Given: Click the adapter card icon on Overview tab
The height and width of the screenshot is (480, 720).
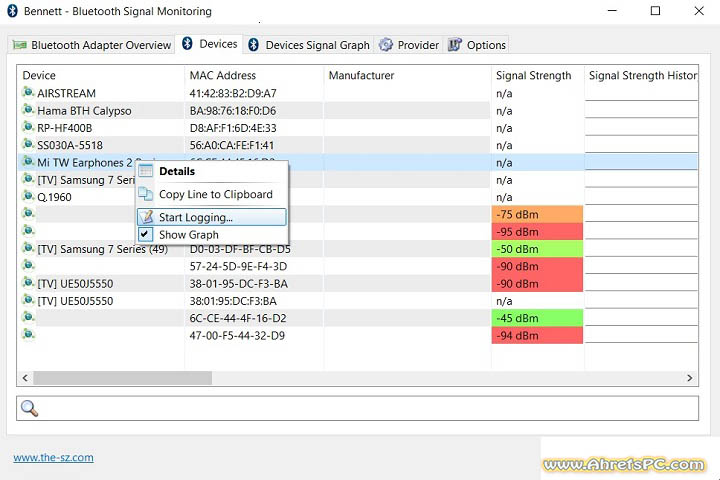Looking at the screenshot, I should tap(19, 45).
